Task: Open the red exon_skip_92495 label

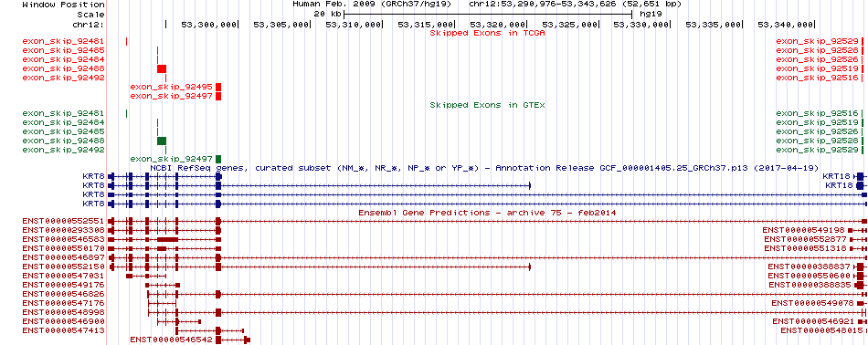Action: pos(171,87)
